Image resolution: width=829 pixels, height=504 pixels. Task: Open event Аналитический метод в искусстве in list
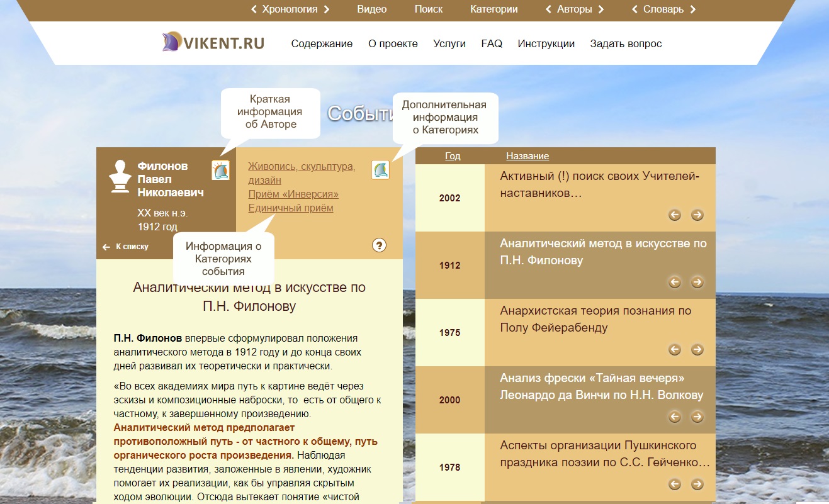tap(603, 252)
